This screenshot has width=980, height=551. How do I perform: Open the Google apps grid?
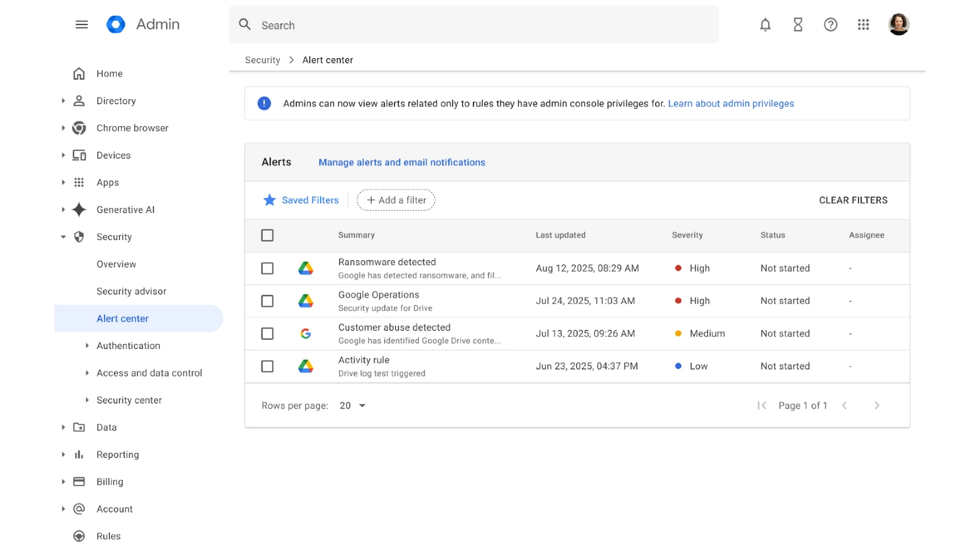click(x=863, y=24)
